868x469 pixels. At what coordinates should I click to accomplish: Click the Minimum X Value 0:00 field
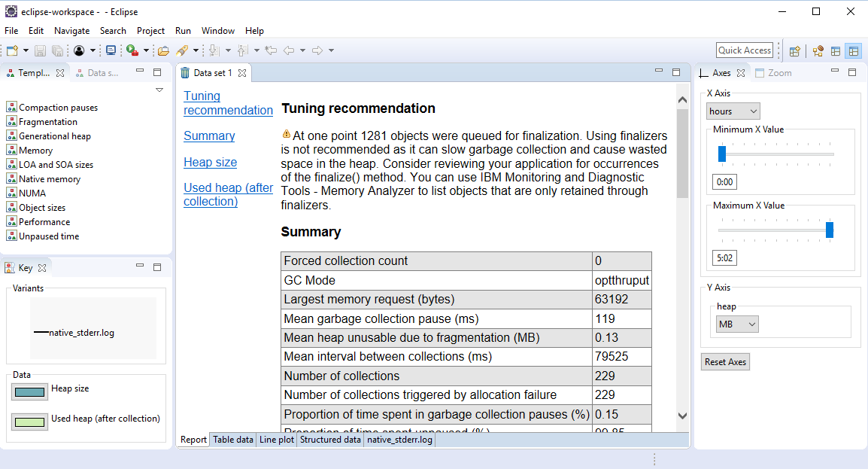tap(724, 181)
